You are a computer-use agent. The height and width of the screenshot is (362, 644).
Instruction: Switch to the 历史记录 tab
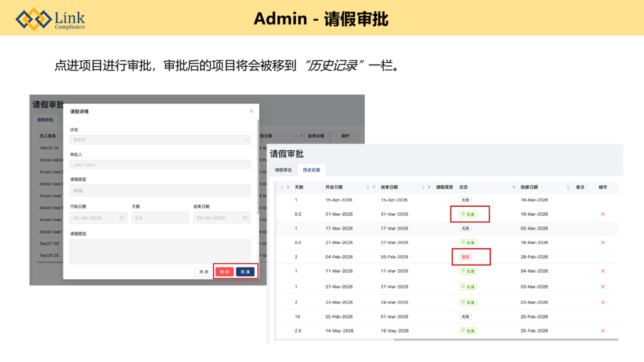(311, 170)
